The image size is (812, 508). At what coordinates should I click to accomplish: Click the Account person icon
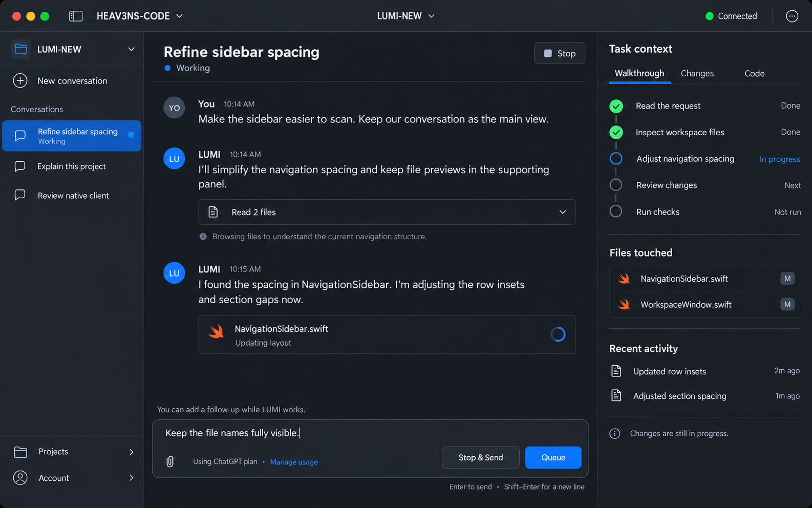coord(20,478)
